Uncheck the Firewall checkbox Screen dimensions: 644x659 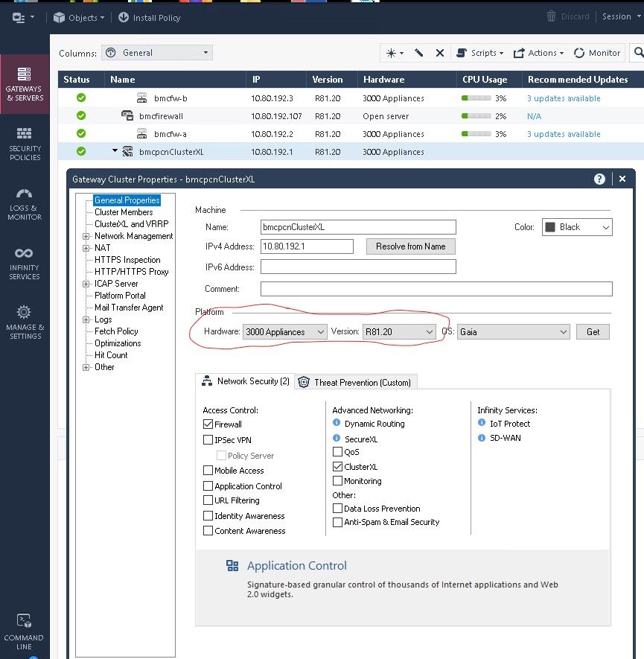pos(208,424)
